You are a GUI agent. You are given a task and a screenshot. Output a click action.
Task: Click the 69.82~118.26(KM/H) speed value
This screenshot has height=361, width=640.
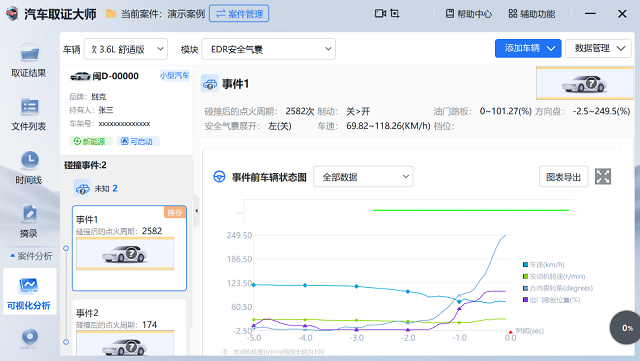[388, 126]
